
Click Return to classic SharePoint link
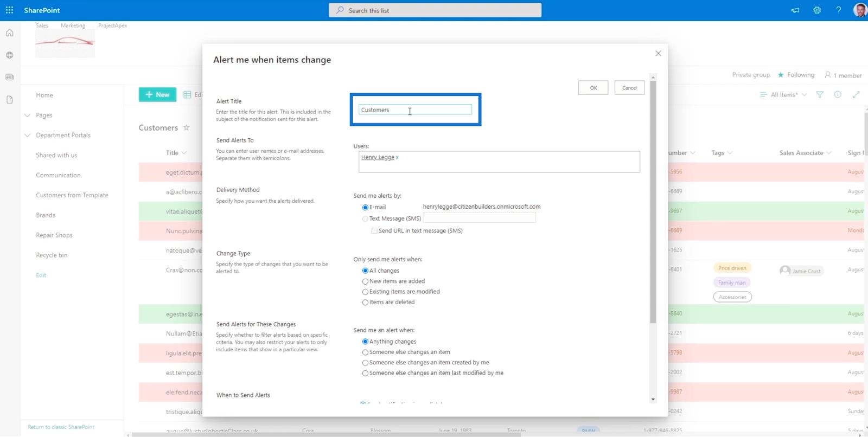click(x=61, y=427)
